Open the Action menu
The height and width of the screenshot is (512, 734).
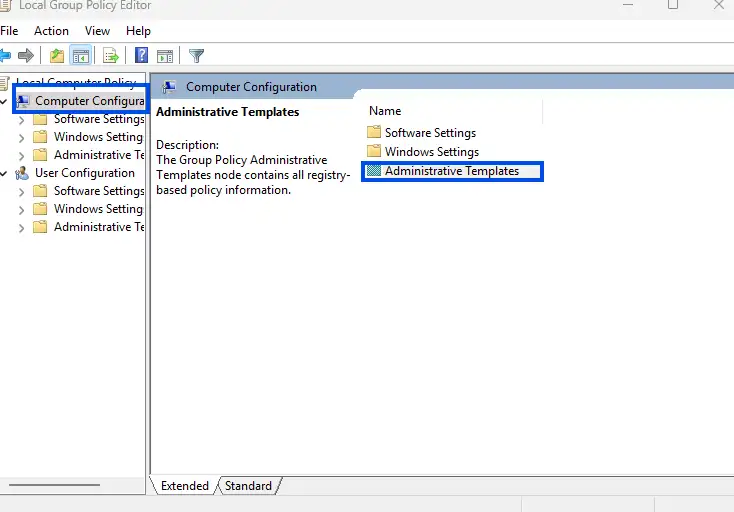(51, 31)
